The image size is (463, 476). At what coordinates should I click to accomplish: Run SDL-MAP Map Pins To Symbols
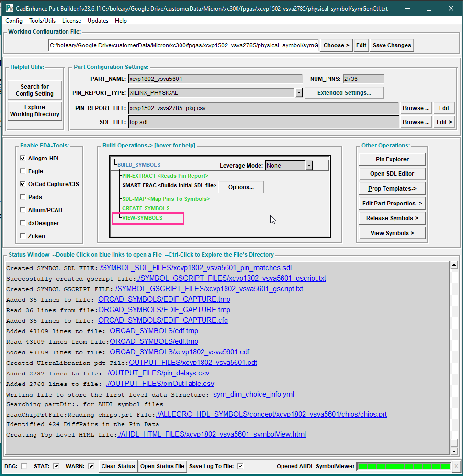166,199
